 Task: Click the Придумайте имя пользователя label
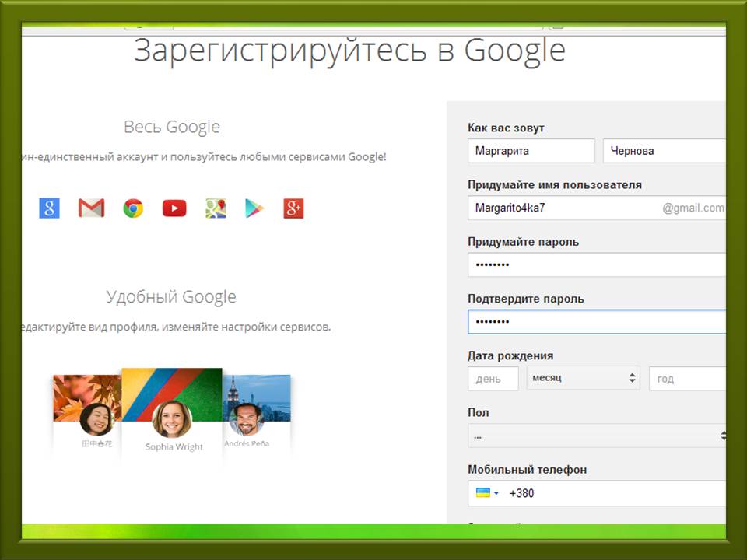[555, 185]
